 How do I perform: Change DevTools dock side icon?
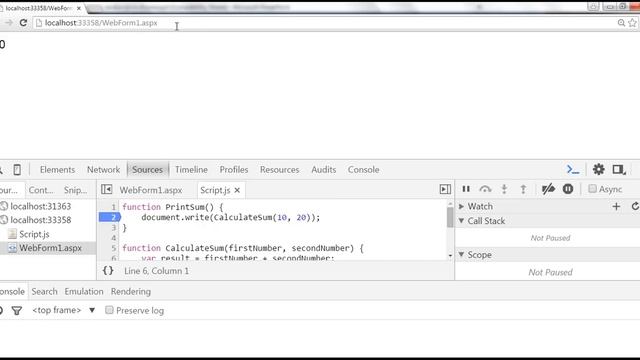coord(619,169)
